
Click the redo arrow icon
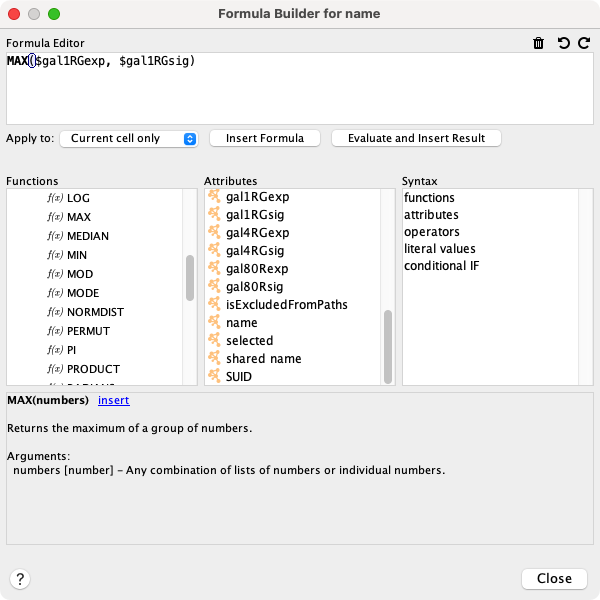tap(583, 44)
